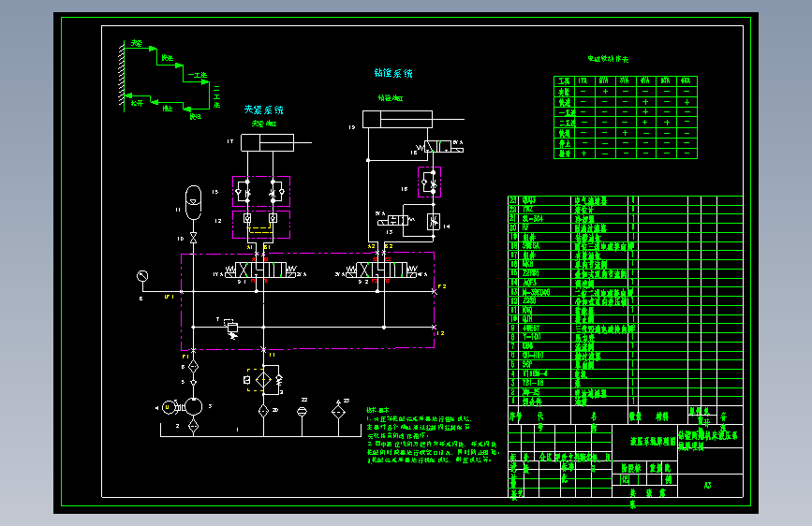The image size is (812, 526).
Task: Select the hydraulic pump circle symbol numbered 3
Action: (x=194, y=406)
